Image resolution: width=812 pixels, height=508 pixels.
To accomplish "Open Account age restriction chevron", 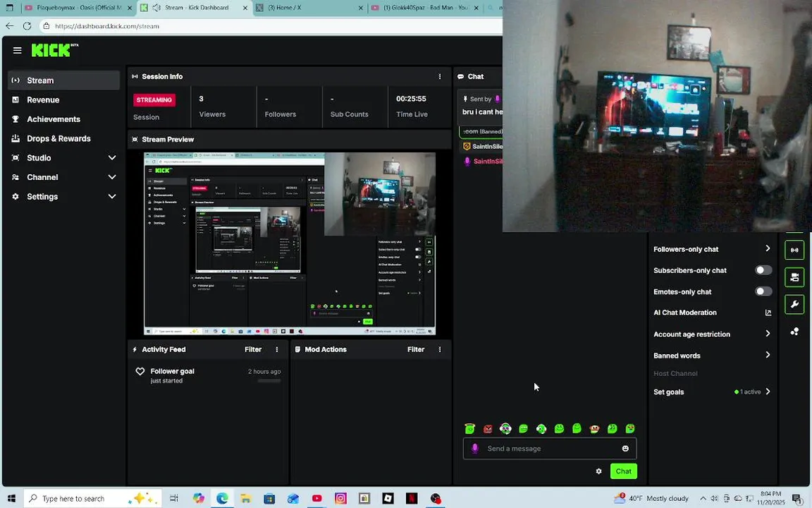I will pyautogui.click(x=768, y=334).
